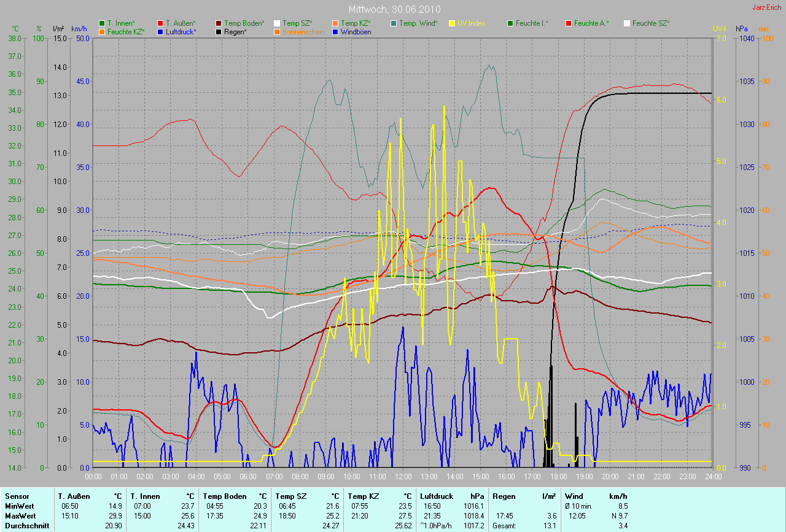The width and height of the screenshot is (786, 532).
Task: Click T. Außen average value 20.90
Action: (112, 526)
